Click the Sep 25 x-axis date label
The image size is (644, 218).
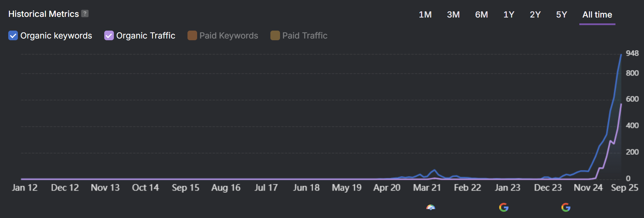[x=624, y=188]
